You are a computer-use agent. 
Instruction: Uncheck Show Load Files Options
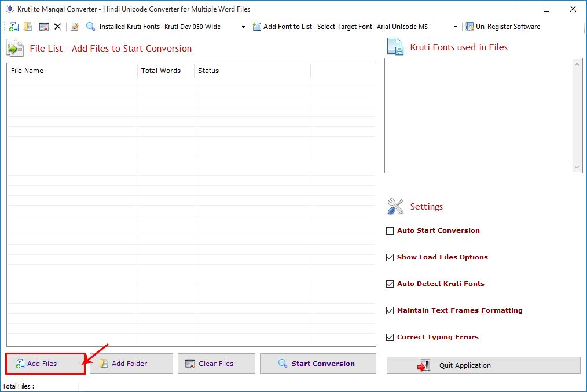click(x=390, y=257)
